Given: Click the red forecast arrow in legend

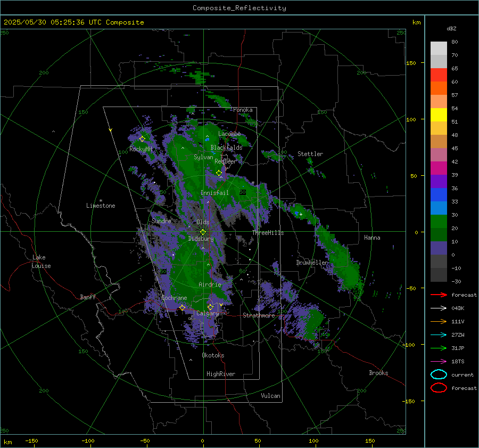Looking at the screenshot, I should pyautogui.click(x=439, y=295).
